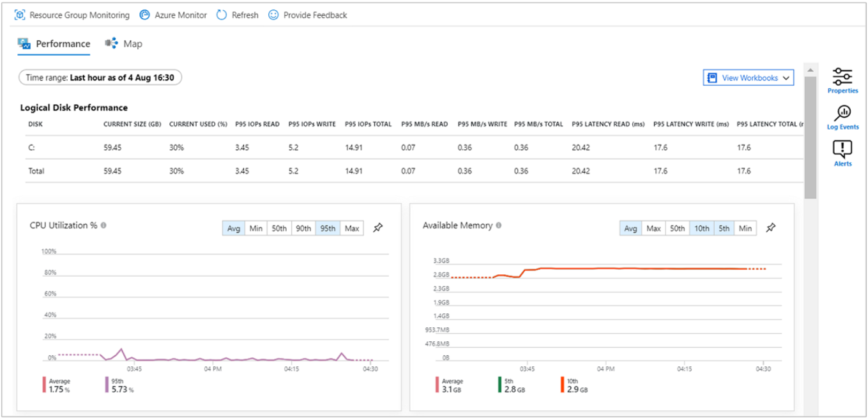Pin the Available Memory chart

771,228
